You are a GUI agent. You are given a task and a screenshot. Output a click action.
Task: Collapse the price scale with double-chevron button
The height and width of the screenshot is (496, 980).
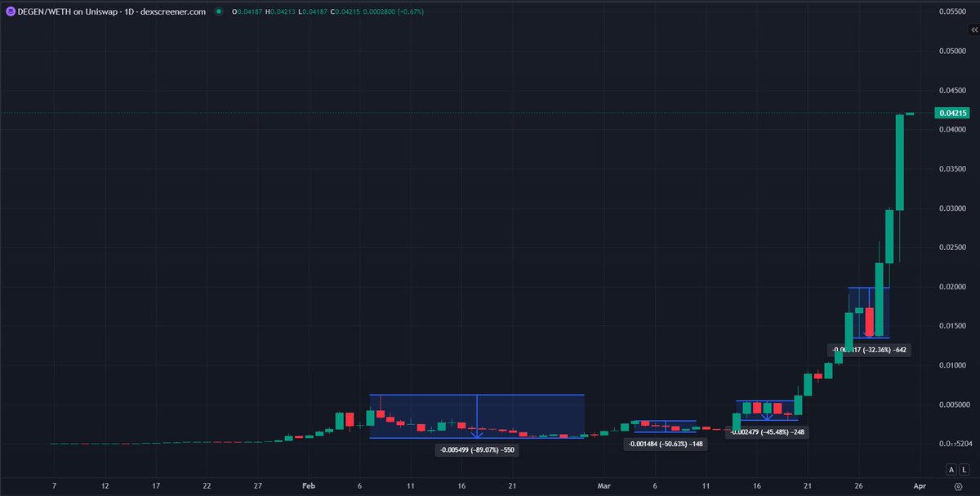[973, 29]
